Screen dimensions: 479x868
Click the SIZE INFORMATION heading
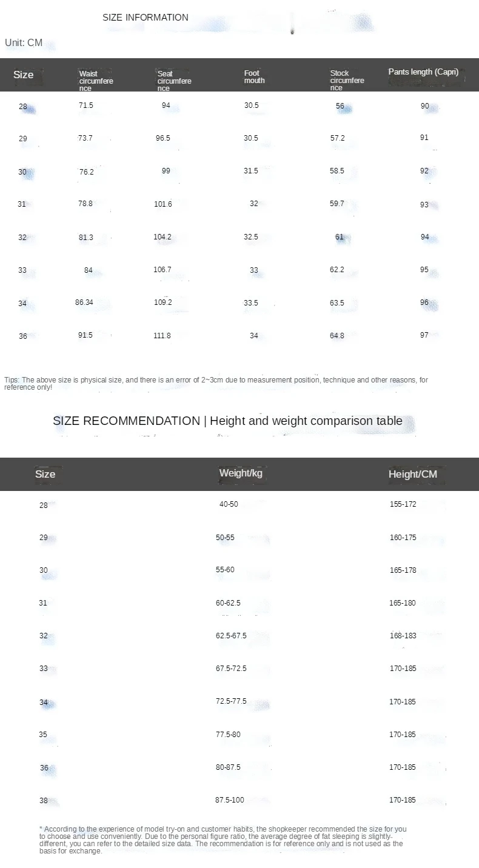146,17
